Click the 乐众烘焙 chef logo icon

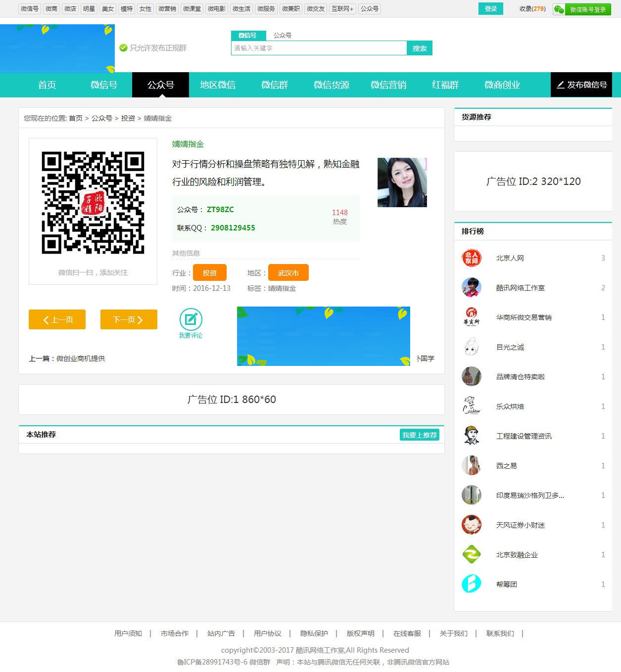click(x=471, y=406)
